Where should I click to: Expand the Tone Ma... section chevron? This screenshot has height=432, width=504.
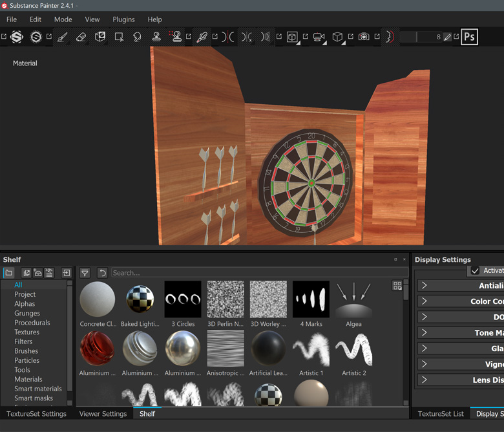tap(425, 332)
